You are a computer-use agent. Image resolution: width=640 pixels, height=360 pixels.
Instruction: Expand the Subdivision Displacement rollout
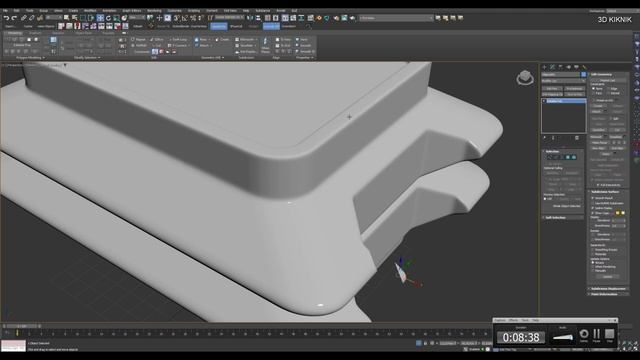pos(608,289)
